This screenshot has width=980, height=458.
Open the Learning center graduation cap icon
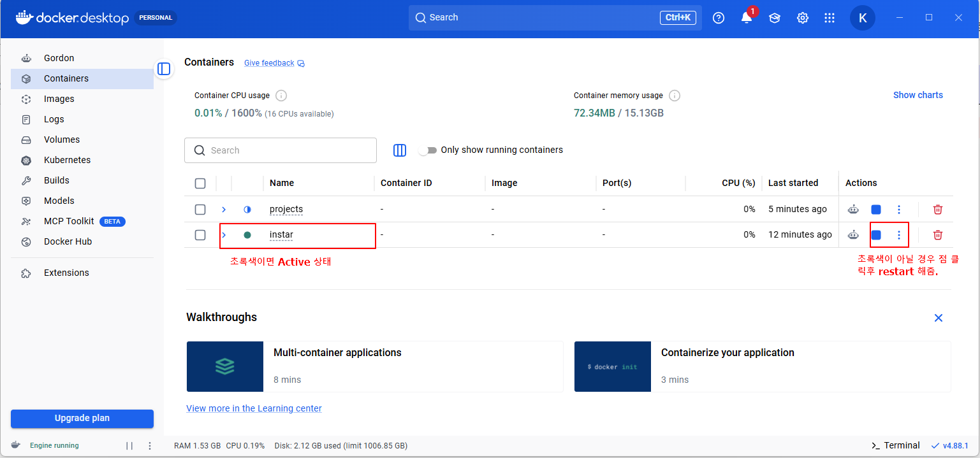(x=775, y=18)
